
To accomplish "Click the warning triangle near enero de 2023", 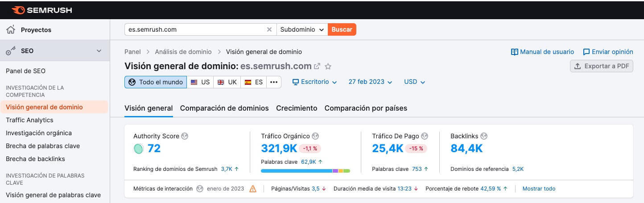I will point(253,189).
